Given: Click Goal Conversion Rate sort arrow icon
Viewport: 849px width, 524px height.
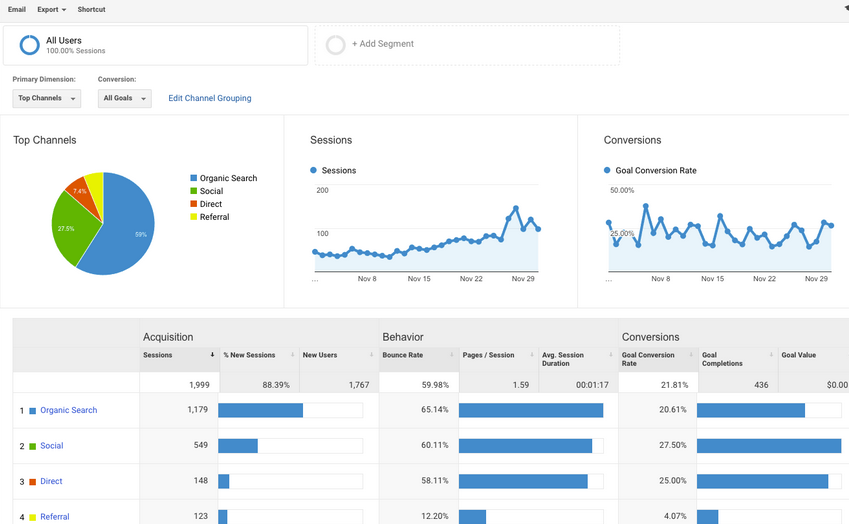Looking at the screenshot, I should point(691,355).
